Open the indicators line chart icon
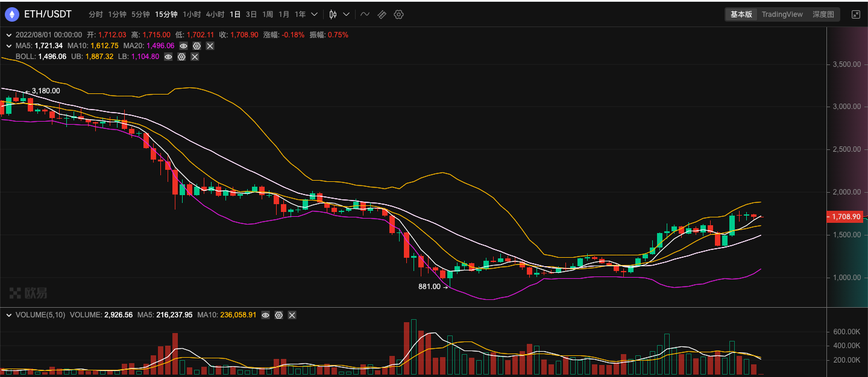 click(365, 14)
